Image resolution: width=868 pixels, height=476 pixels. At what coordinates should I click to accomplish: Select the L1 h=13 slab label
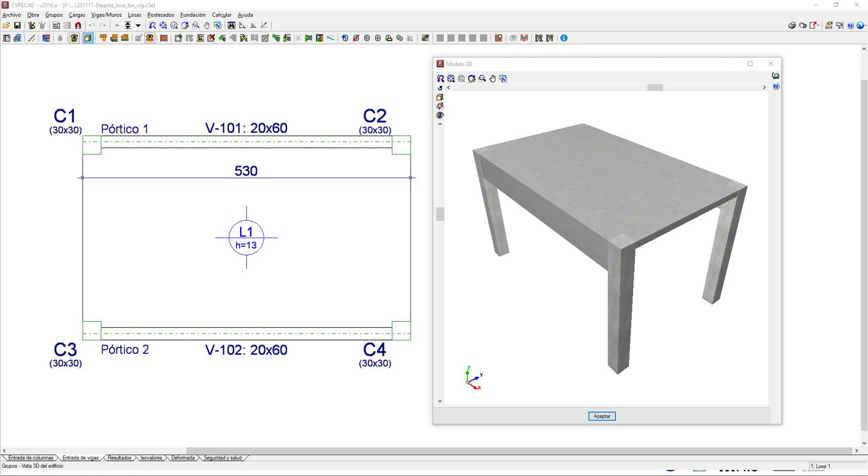point(246,237)
